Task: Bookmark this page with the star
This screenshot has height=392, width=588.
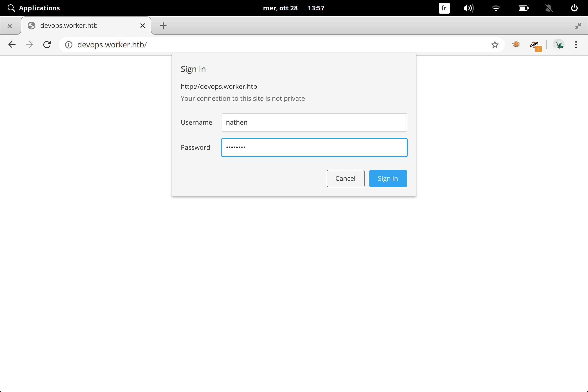Action: click(x=495, y=45)
